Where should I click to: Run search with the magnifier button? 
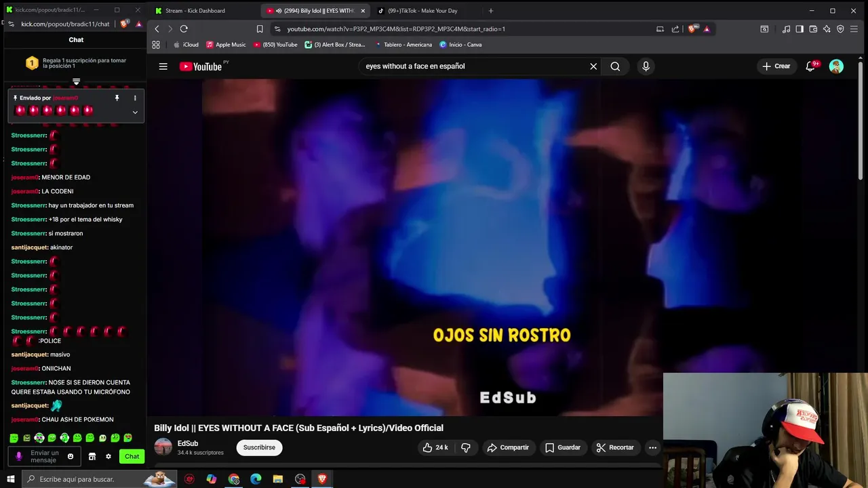click(615, 66)
